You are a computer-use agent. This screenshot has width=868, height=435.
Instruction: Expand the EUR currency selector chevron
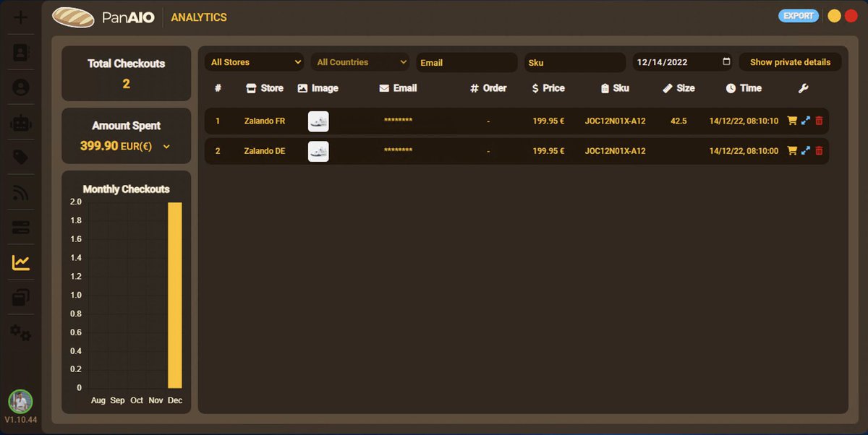pyautogui.click(x=166, y=147)
